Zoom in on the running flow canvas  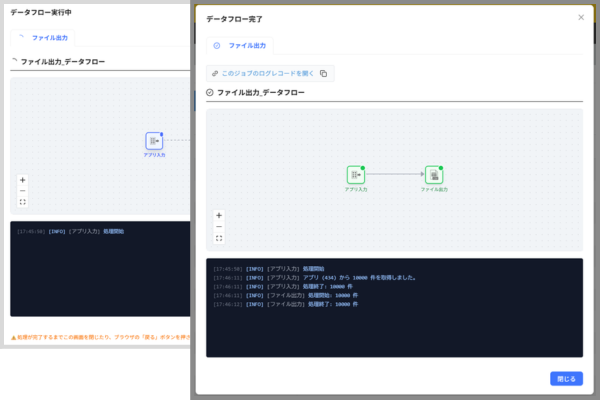(x=23, y=180)
